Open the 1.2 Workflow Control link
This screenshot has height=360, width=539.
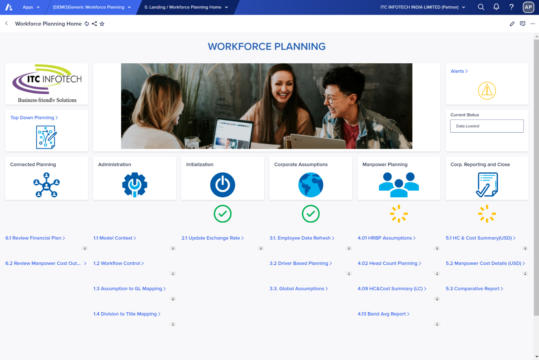tap(118, 263)
